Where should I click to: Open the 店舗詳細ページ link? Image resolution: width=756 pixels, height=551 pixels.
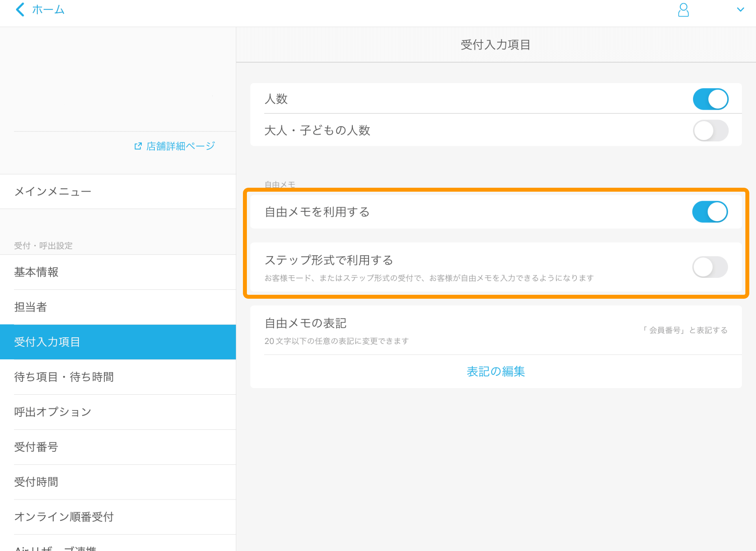click(x=180, y=146)
